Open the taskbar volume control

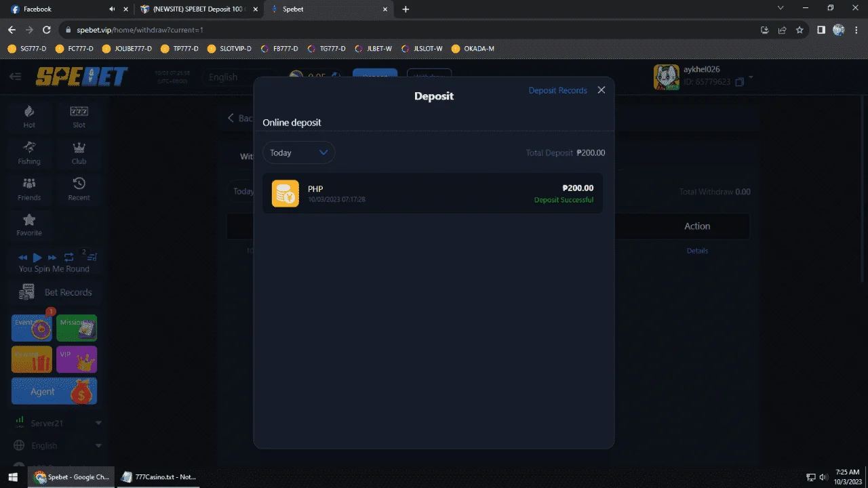coord(824,477)
